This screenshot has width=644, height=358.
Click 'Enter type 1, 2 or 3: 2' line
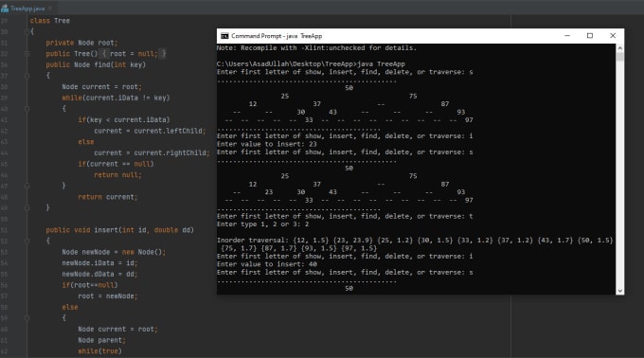pos(263,224)
